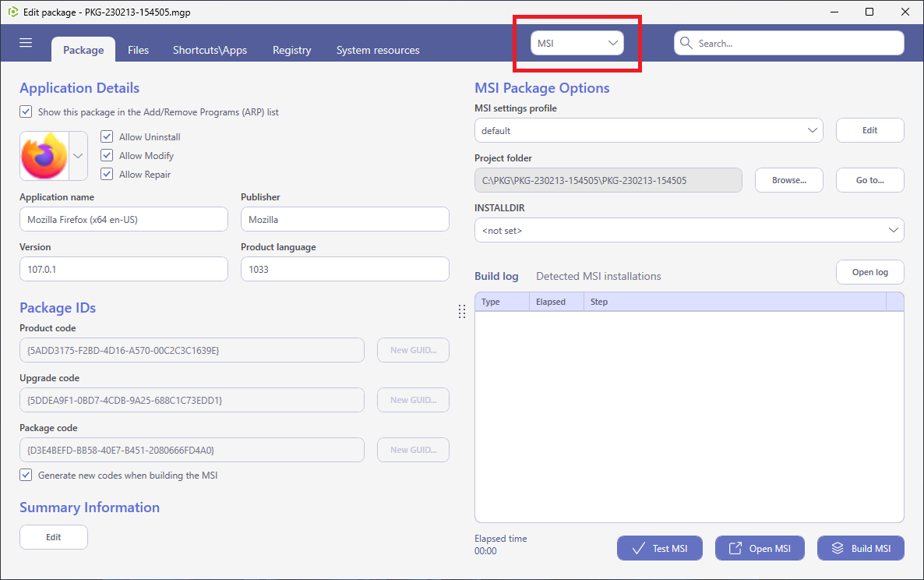Maximize the Edit package window
This screenshot has height=580, width=924.
click(x=869, y=12)
